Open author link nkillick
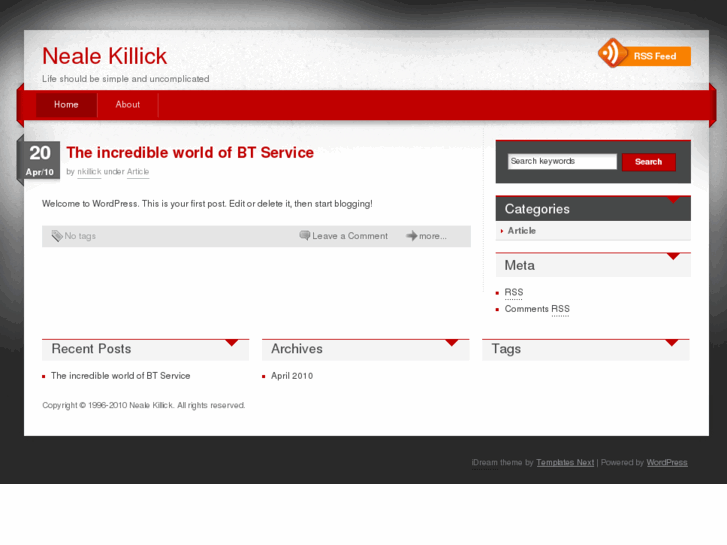Screen dimensions: 727x545 coord(89,172)
